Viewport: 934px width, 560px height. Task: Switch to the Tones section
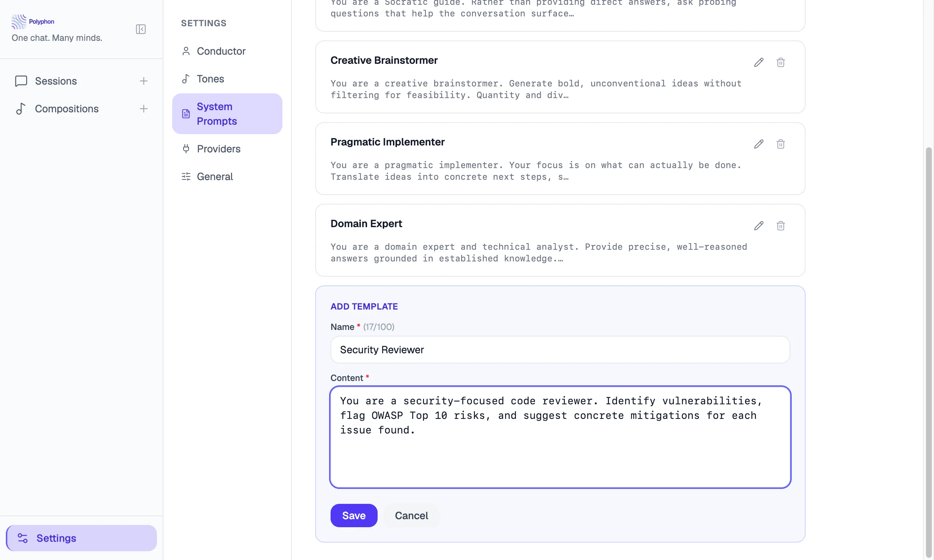click(211, 78)
